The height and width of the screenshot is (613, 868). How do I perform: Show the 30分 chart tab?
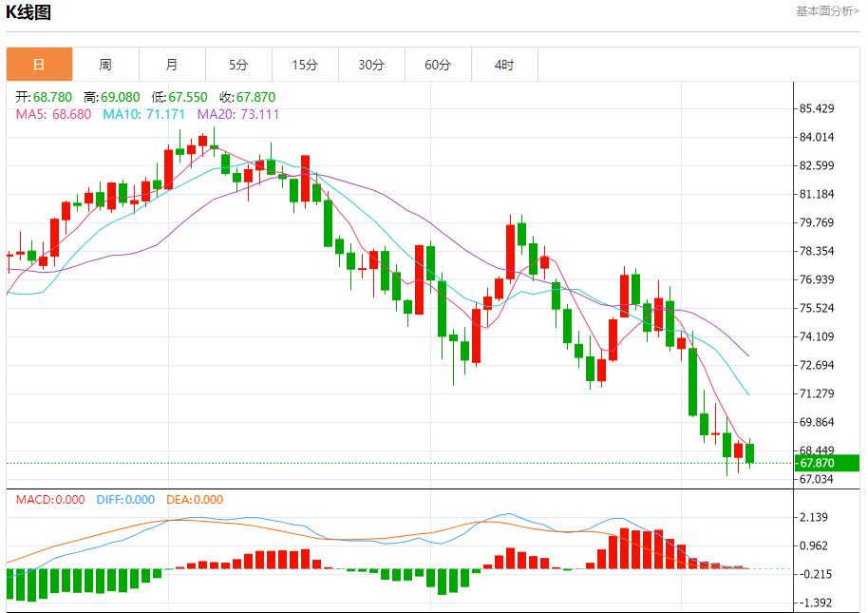[371, 65]
